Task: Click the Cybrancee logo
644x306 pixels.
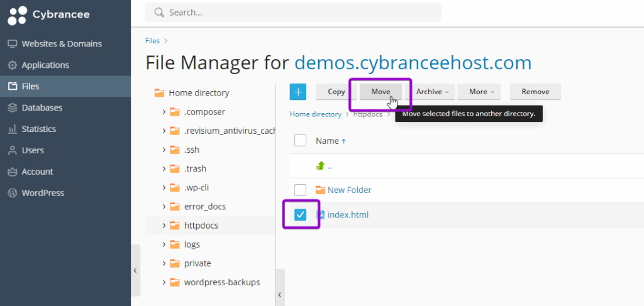Action: coord(48,15)
